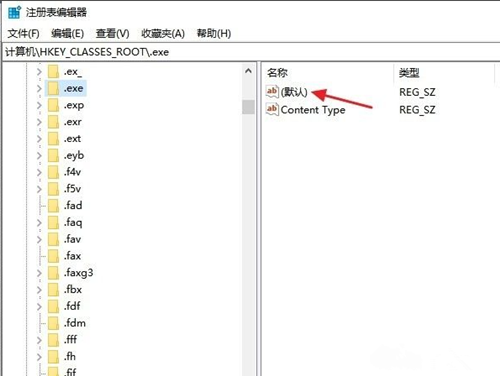Select the .eyb folder icon
500x376 pixels.
coord(53,155)
